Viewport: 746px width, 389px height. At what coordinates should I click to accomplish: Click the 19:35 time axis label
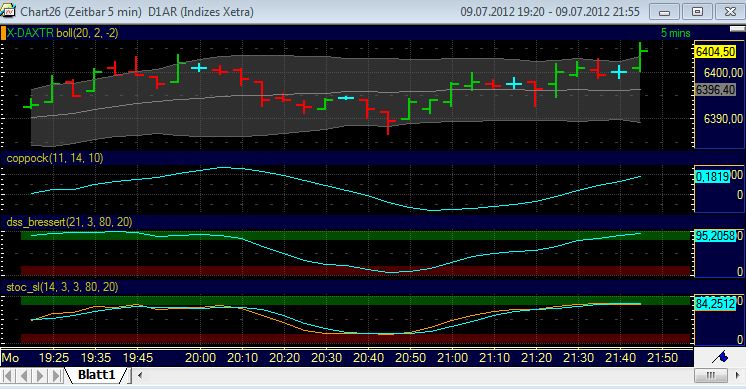96,358
